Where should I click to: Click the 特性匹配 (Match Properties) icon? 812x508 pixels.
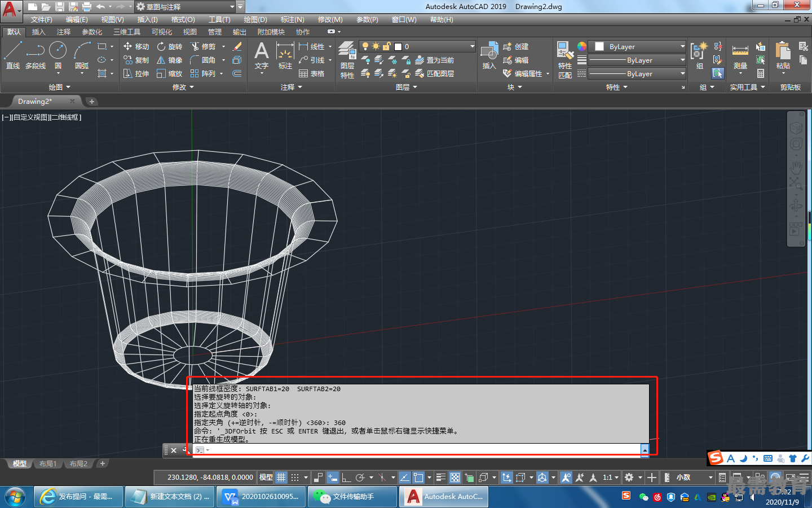coord(565,60)
